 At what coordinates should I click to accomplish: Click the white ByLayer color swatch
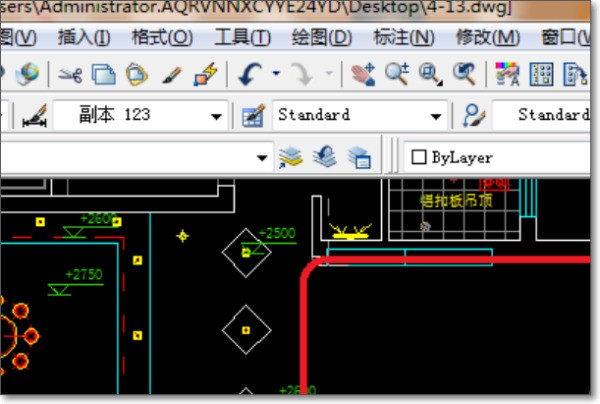pyautogui.click(x=419, y=157)
